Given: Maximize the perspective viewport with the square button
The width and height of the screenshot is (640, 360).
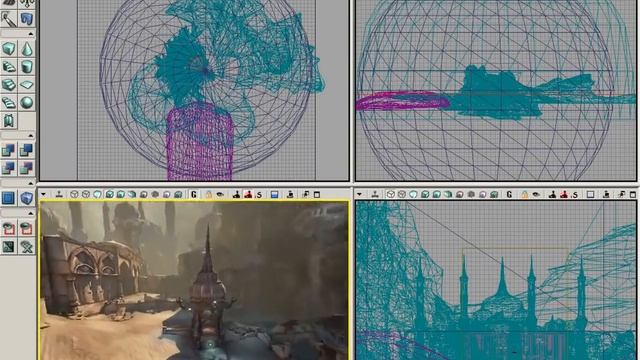Looking at the screenshot, I should point(317,195).
